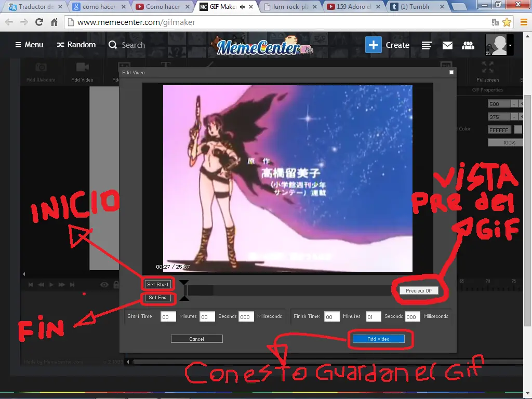Viewport: 532px width, 399px height.
Task: Mute the GIF Maker tab audio icon
Action: click(242, 7)
